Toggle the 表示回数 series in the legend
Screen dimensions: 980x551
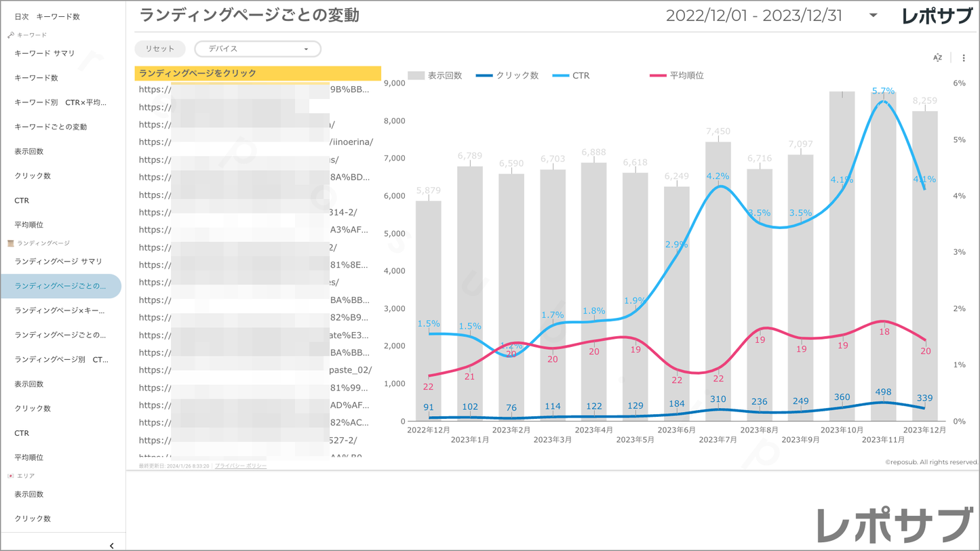(435, 76)
